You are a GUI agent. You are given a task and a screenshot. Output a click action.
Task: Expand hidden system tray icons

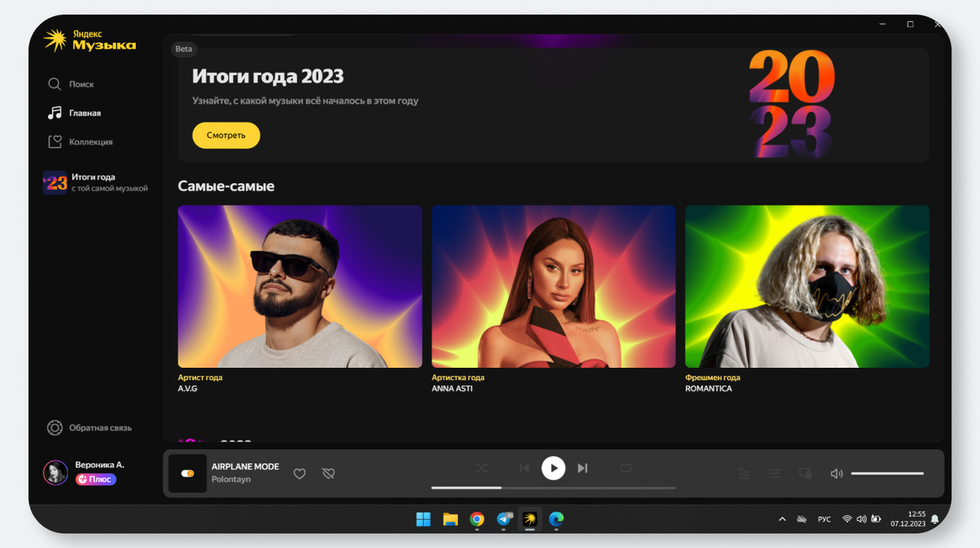[782, 519]
